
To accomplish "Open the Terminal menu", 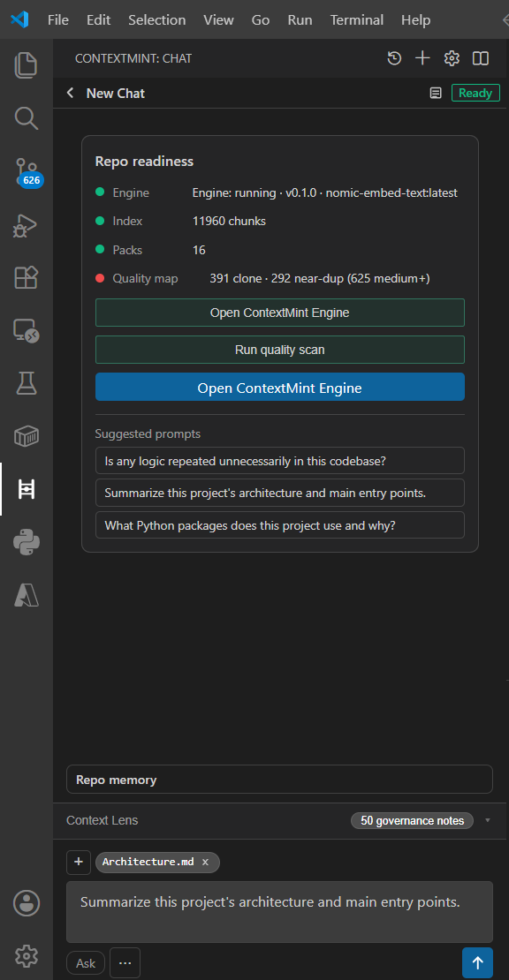I will pyautogui.click(x=357, y=20).
